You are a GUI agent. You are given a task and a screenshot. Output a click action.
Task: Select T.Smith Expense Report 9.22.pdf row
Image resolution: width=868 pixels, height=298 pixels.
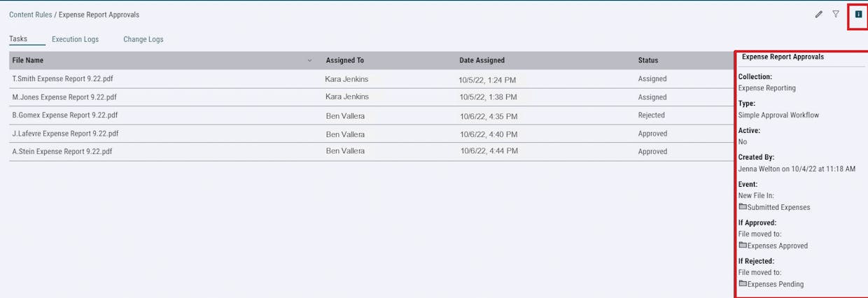(x=64, y=79)
